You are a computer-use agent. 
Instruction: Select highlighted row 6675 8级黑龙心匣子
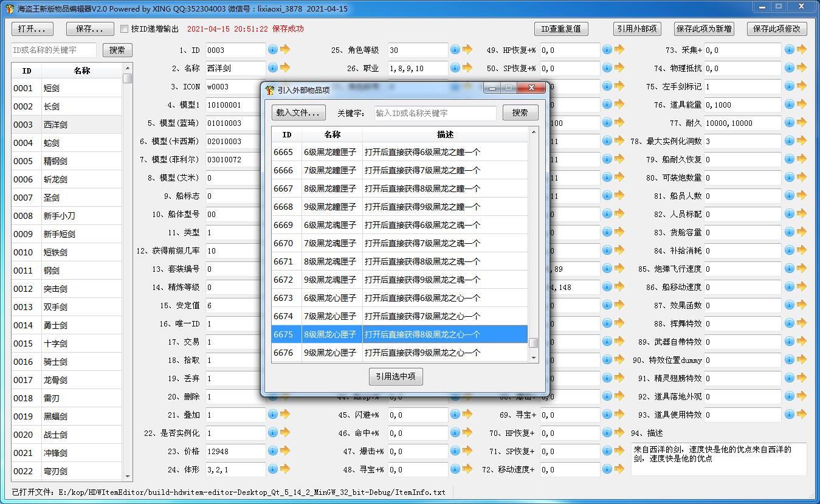point(399,334)
